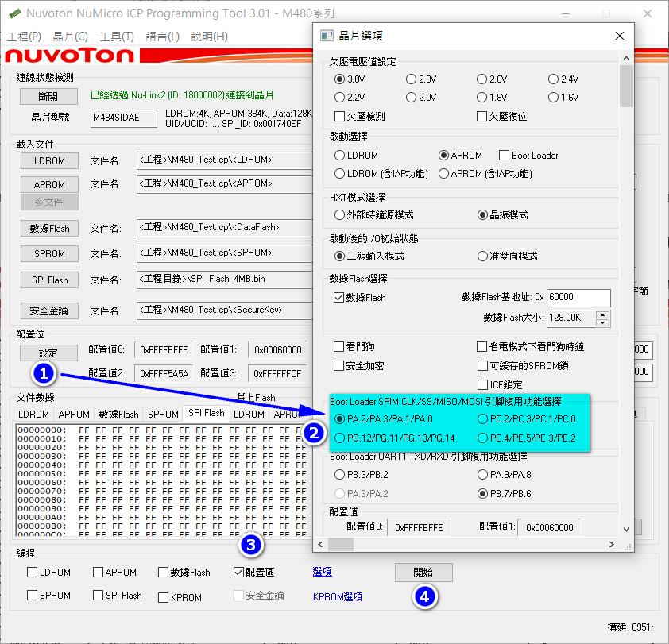Choose PC.2/PC.3/PC.1/PC.0 SPIM pin option
This screenshot has width=669, height=644.
click(483, 419)
